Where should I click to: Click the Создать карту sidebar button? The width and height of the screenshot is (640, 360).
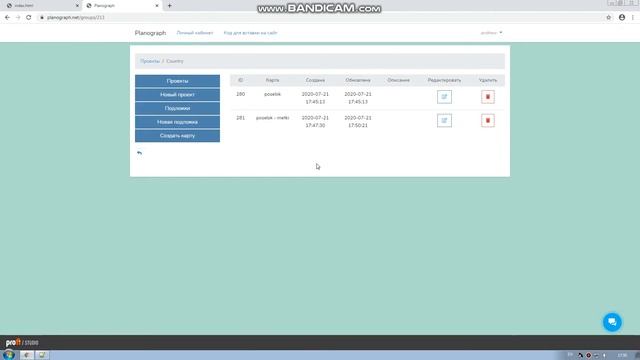pos(177,136)
